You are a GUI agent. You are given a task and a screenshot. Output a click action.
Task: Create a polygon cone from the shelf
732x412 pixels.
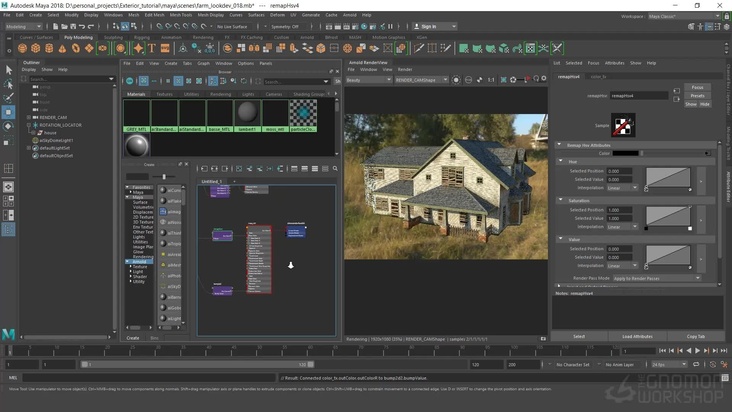click(x=62, y=48)
